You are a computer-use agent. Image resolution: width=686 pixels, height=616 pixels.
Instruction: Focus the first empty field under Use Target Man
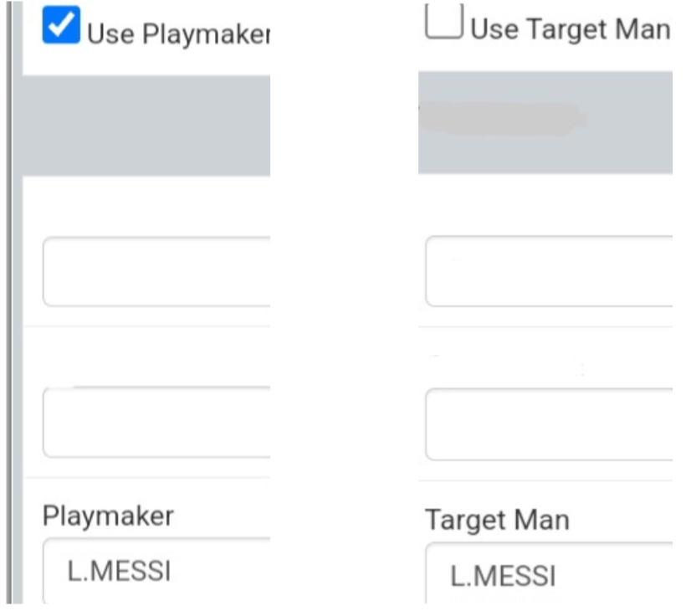549,272
